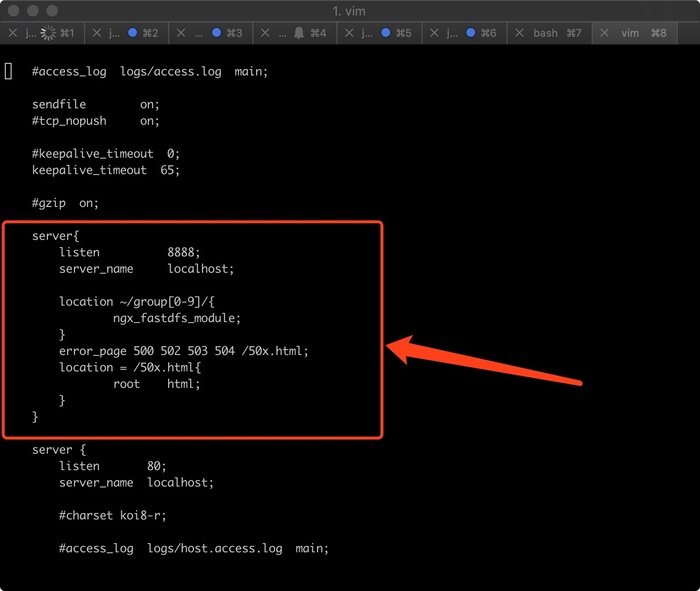Switch to the ⌘2 tab
Viewport: 700px width, 591px height.
point(127,33)
